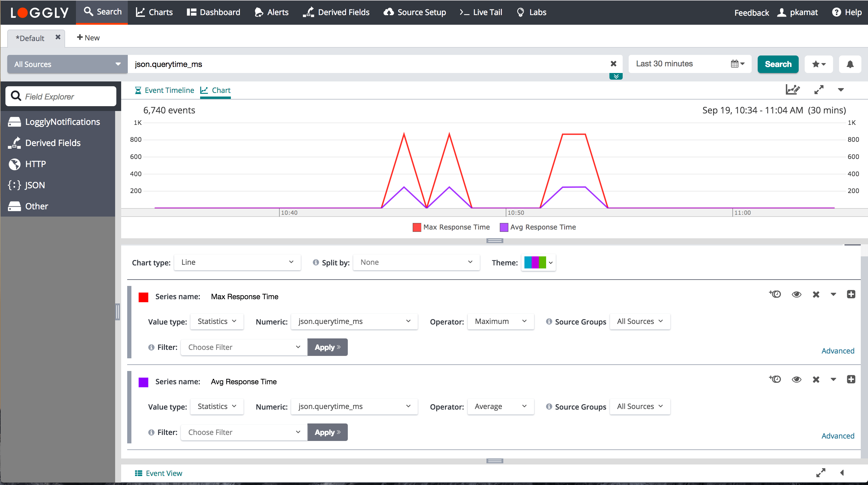Switch to Event Timeline tab
The image size is (868, 485).
coord(165,90)
